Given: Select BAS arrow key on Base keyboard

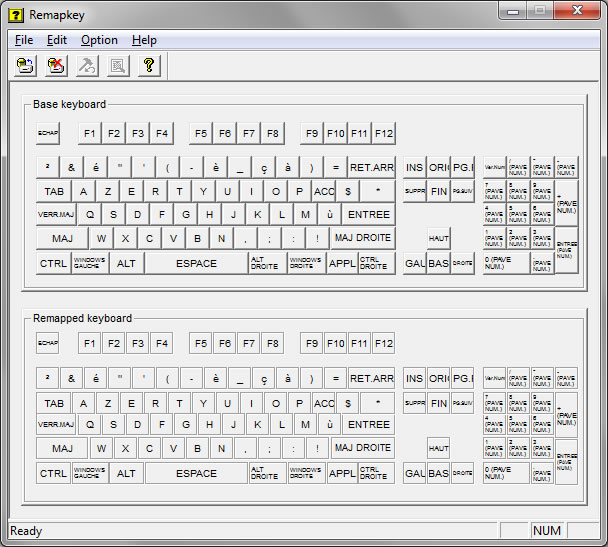Looking at the screenshot, I should point(439,264).
